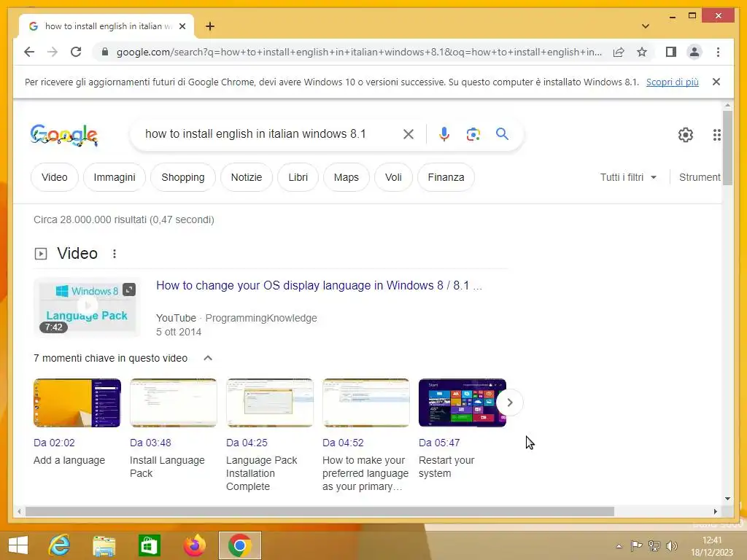747x560 pixels.
Task: Open the Windows Start button
Action: point(18,545)
